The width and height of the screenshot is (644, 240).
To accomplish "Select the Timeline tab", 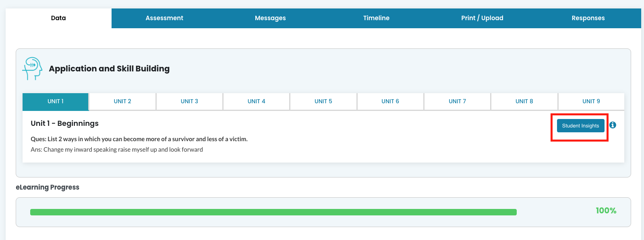I will point(376,18).
